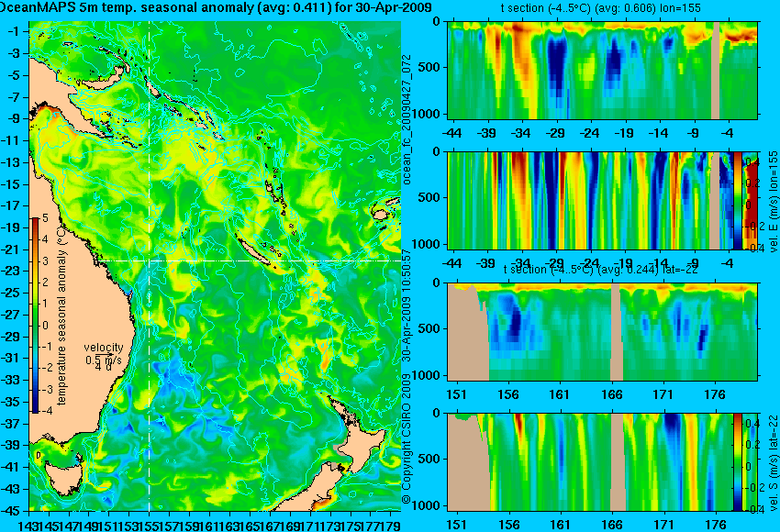
Task: Click the value 5 on the temperature color bar
Action: (45, 217)
